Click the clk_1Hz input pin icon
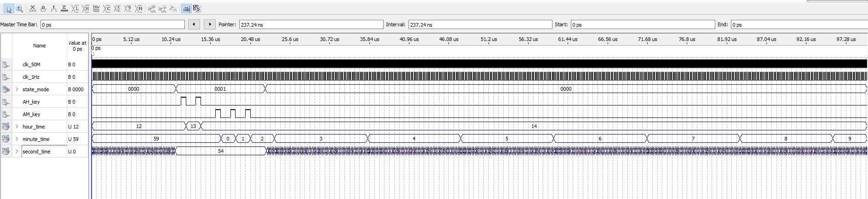The image size is (868, 199). [6, 76]
